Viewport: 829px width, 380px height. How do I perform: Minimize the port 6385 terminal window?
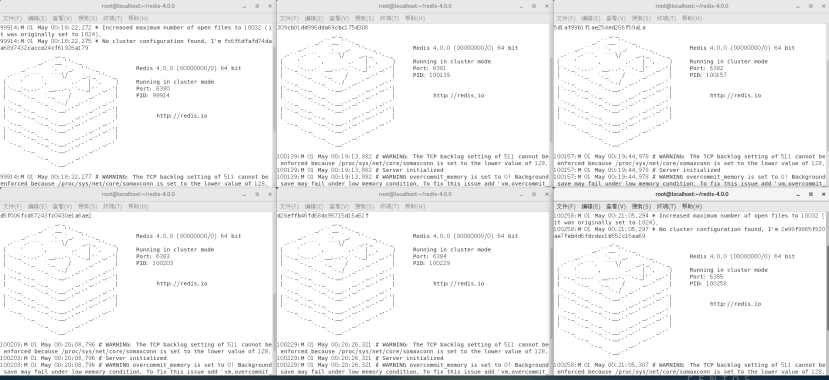(798, 194)
